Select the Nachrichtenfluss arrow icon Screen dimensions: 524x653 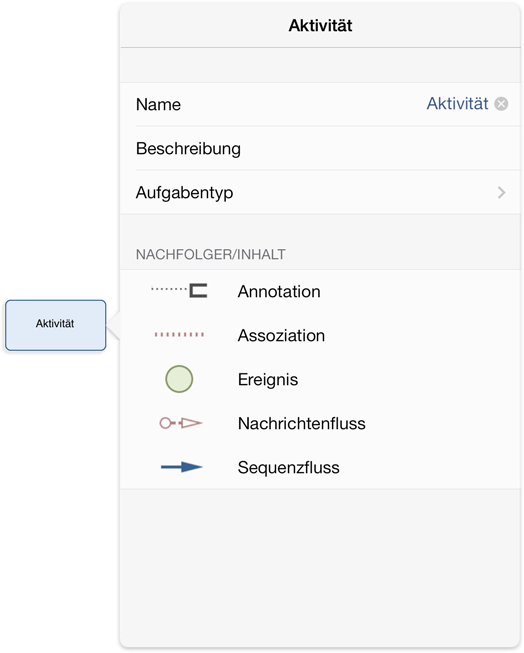coord(180,423)
